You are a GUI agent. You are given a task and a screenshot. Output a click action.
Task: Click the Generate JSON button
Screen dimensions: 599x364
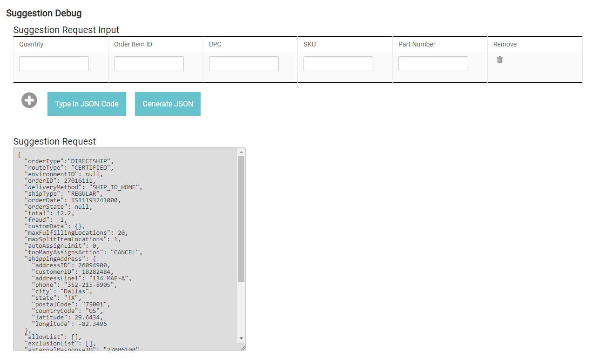[x=168, y=104]
